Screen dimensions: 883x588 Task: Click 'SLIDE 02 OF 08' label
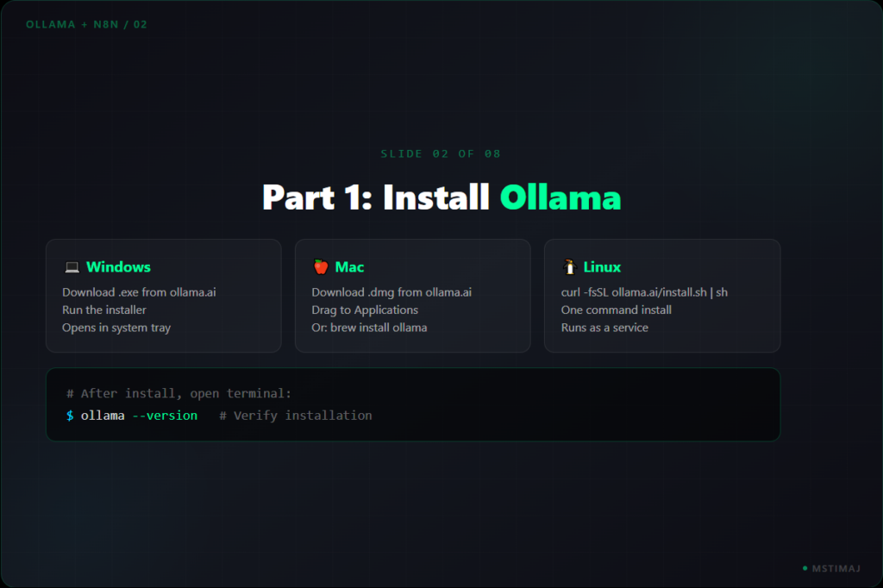tap(441, 153)
